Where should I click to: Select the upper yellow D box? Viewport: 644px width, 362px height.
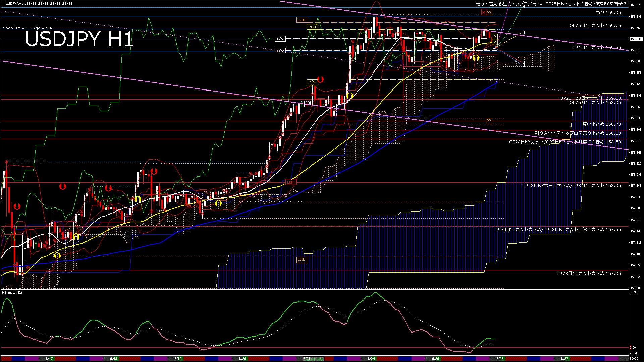[495, 37]
